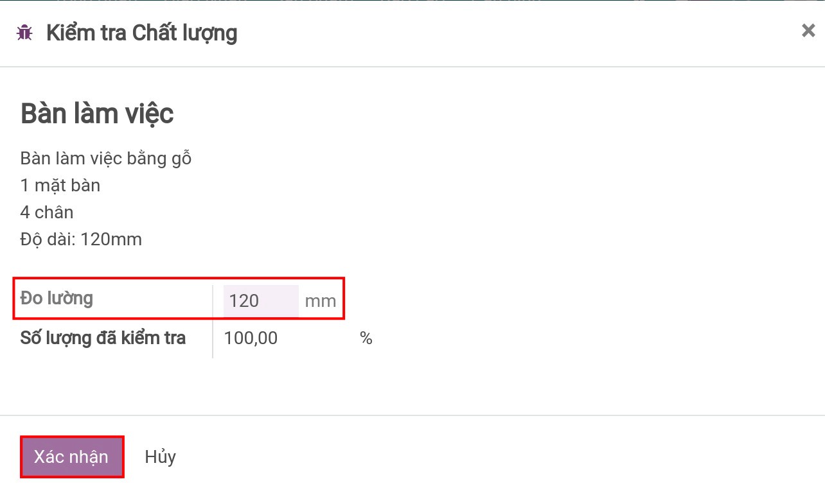Select the 100,00 percentage value
This screenshot has width=825, height=504.
pyautogui.click(x=251, y=337)
